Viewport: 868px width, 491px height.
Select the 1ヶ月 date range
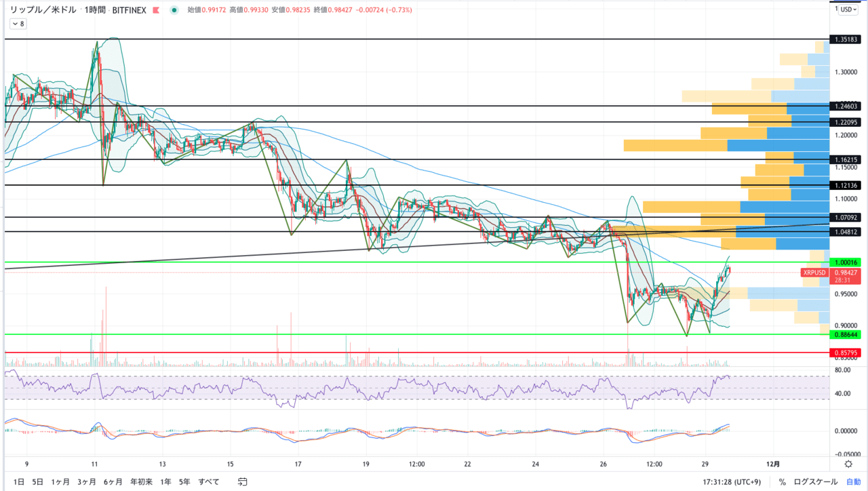(x=60, y=482)
